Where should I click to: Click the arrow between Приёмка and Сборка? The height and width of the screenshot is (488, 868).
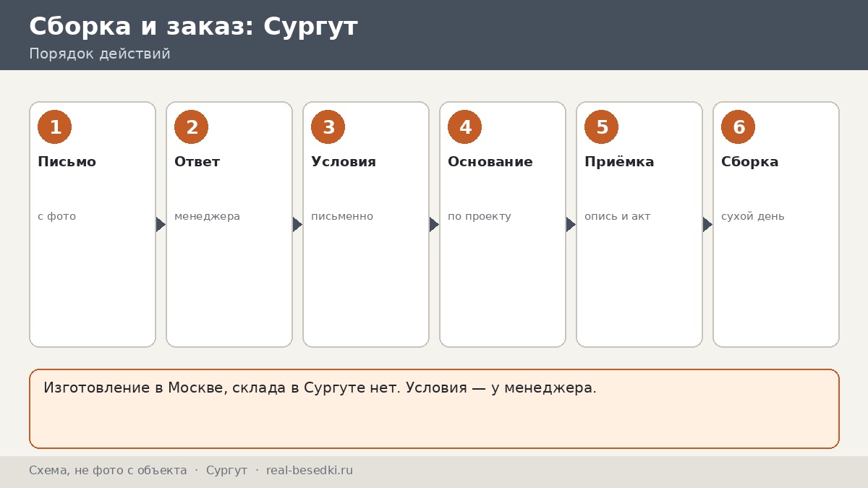click(x=707, y=224)
